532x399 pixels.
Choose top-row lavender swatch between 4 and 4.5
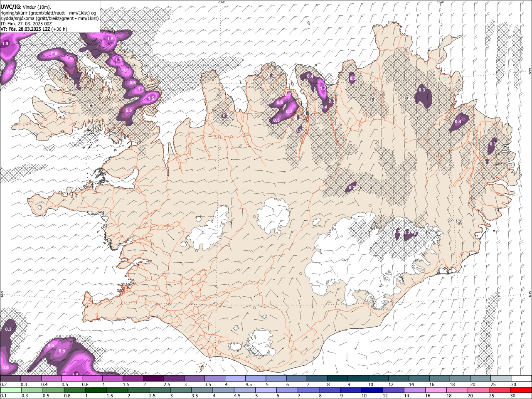pos(235,379)
